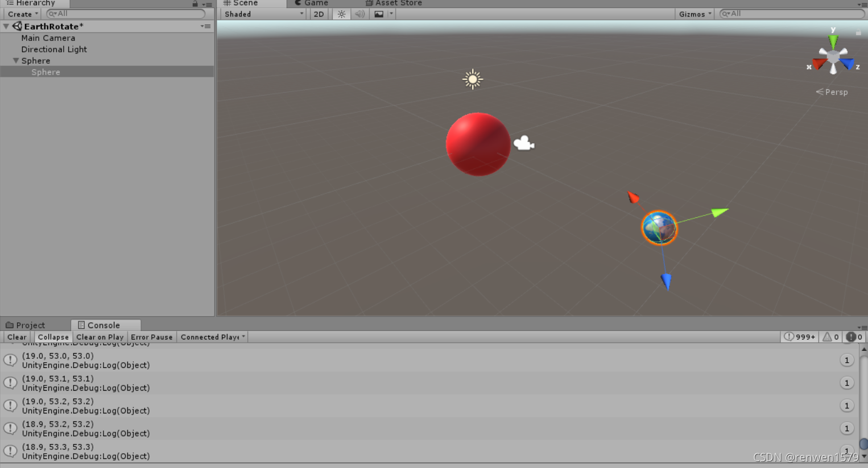Click the sun-shaped Directional Light gizmo
868x468 pixels.
(x=472, y=80)
